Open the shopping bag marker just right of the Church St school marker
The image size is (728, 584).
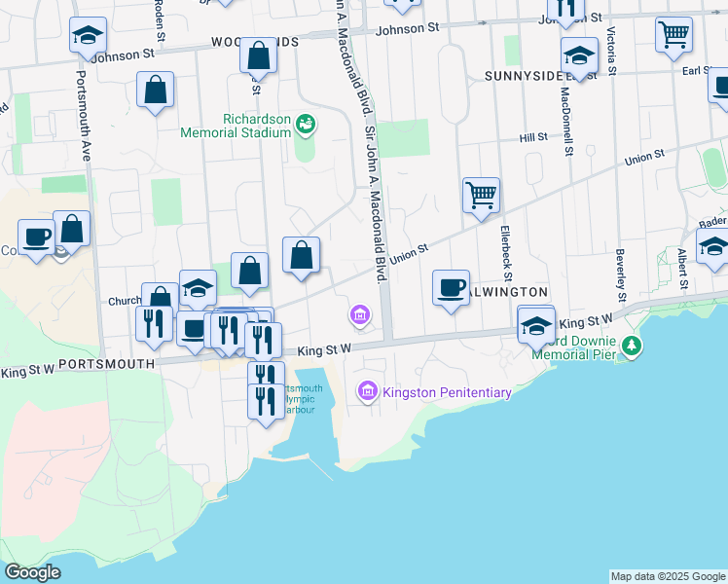(x=250, y=272)
